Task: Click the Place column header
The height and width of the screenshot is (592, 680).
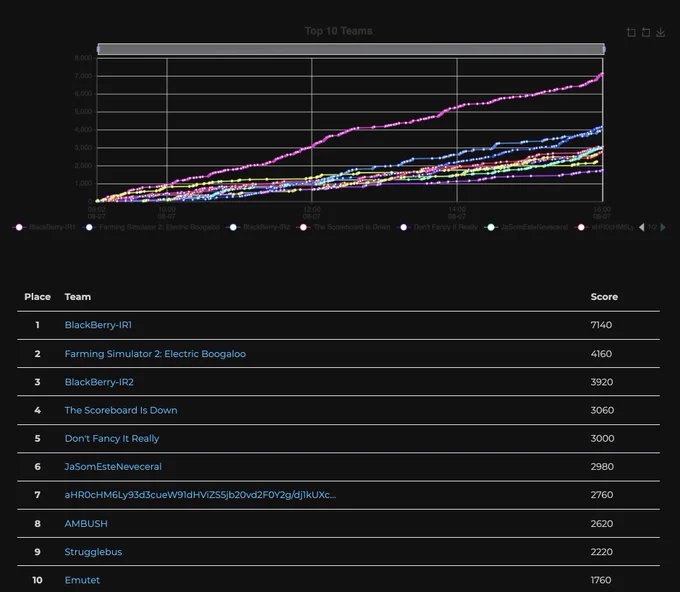Action: (x=37, y=297)
